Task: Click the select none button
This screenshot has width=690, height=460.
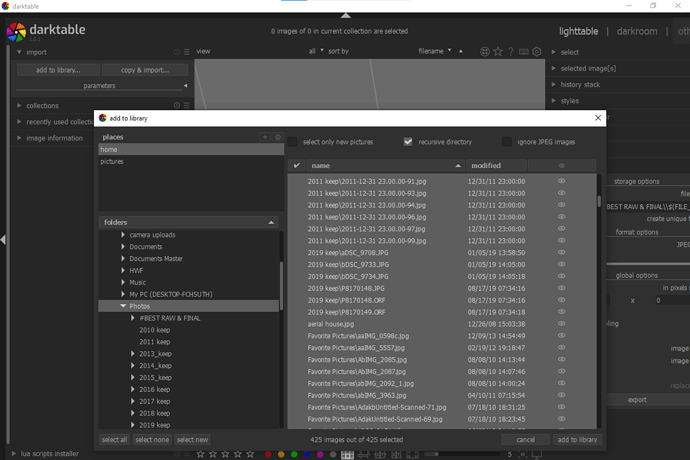Action: click(152, 440)
